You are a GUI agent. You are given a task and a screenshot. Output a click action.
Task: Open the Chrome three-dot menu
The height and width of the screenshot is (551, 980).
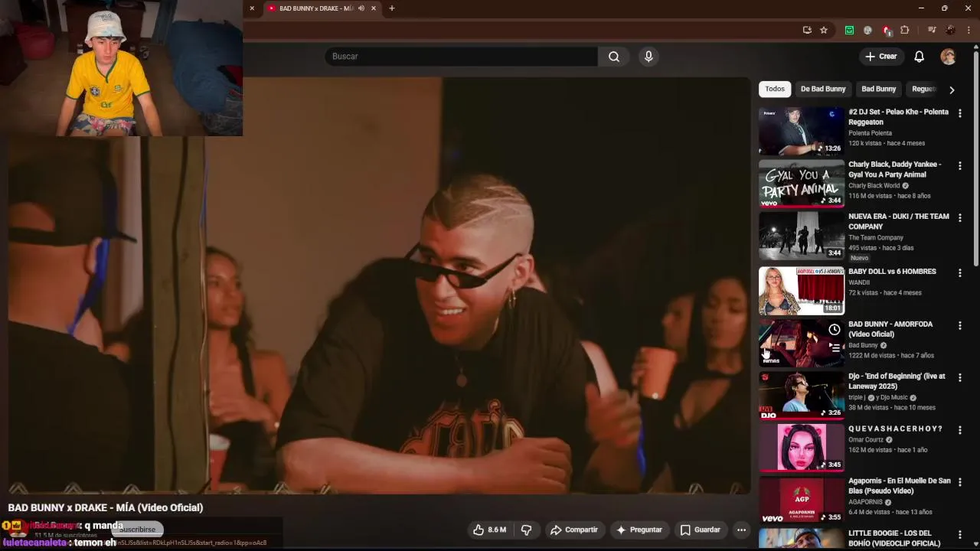[969, 30]
